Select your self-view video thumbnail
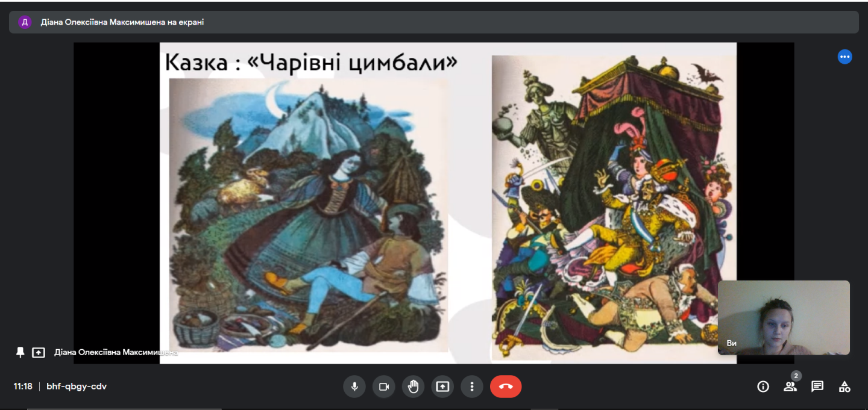Screen dimensions: 868x410 coord(784,317)
